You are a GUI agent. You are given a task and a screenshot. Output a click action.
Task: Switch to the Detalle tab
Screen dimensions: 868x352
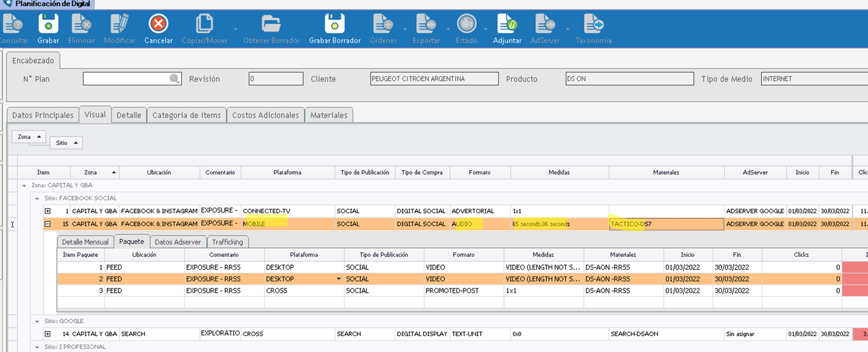(129, 115)
